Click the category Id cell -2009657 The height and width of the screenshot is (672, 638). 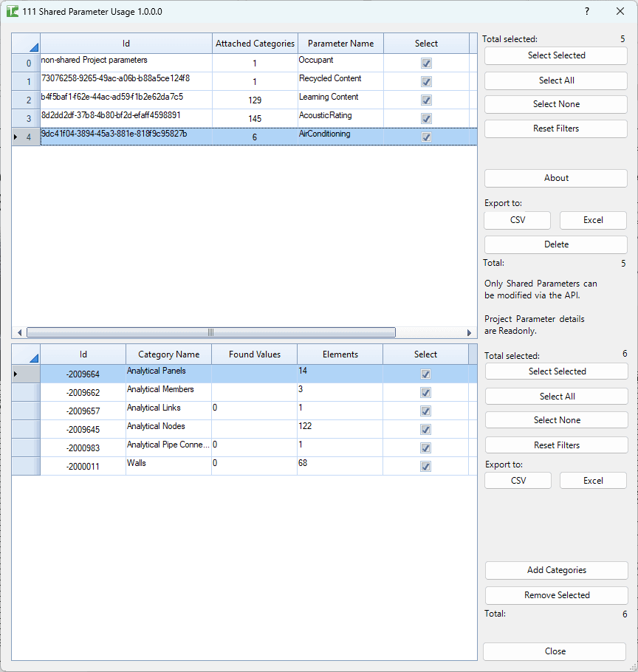83,411
